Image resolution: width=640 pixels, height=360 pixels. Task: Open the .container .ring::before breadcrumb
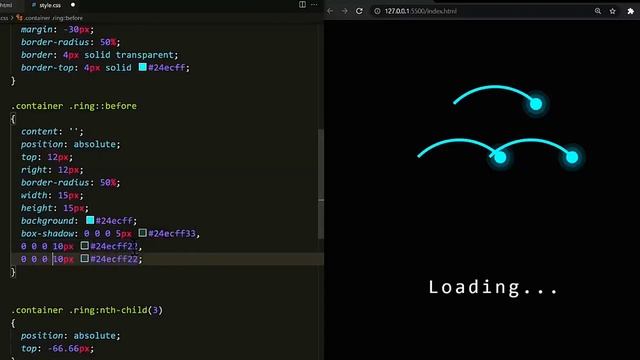coord(53,18)
